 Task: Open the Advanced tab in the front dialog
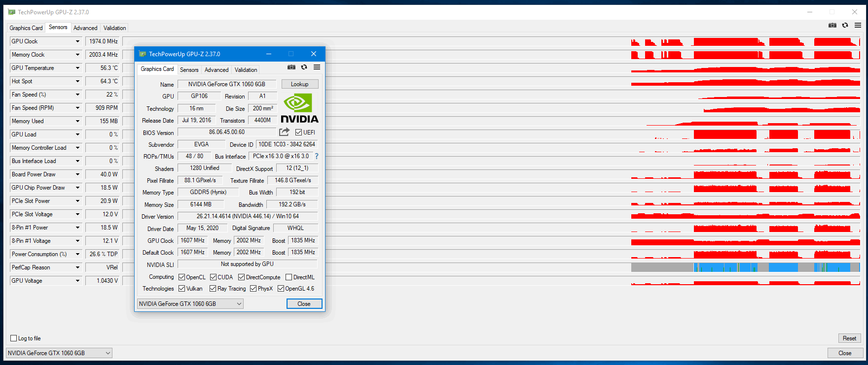(217, 70)
